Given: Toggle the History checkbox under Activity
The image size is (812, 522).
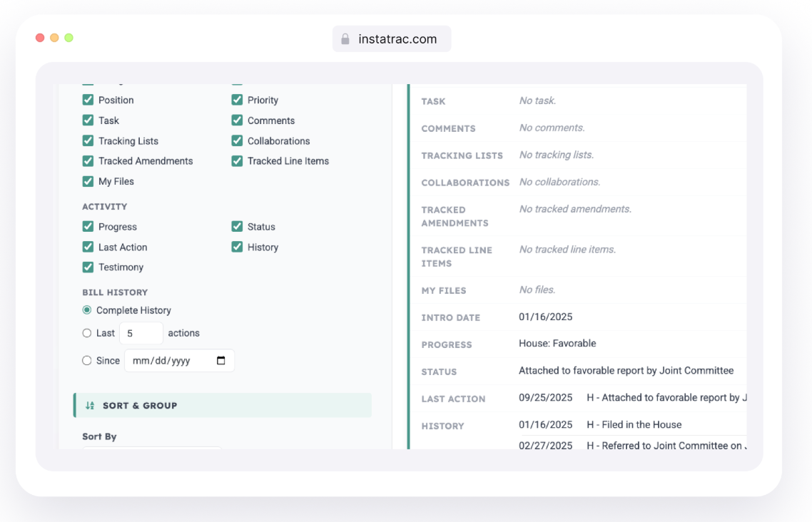Looking at the screenshot, I should coord(237,247).
